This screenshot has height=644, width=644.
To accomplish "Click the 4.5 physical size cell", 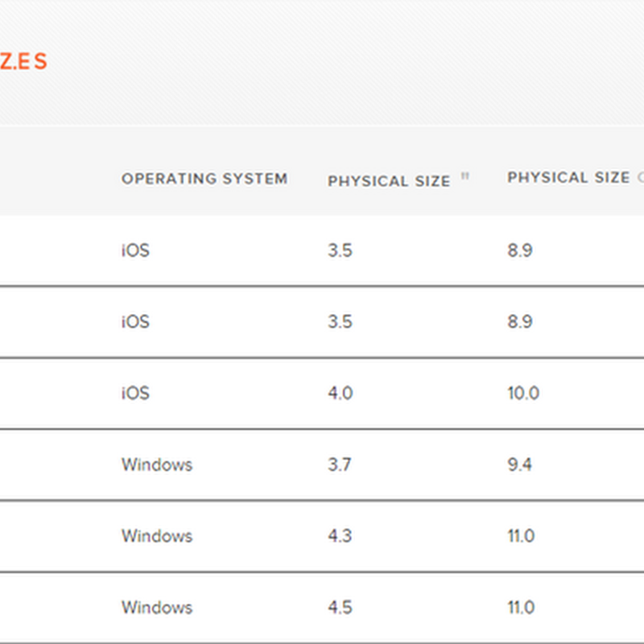I will point(340,608).
